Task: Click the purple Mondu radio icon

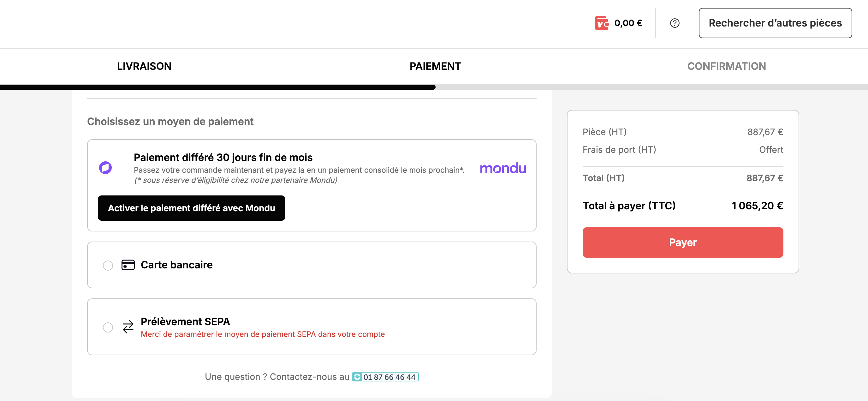Action: [x=105, y=167]
